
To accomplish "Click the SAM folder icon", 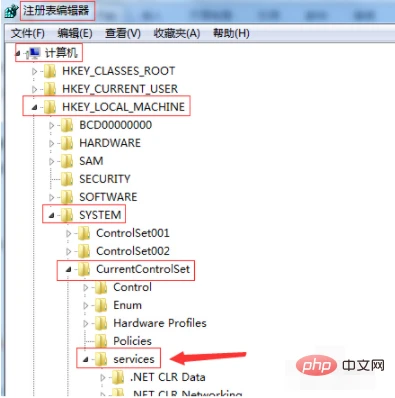I will pos(67,161).
